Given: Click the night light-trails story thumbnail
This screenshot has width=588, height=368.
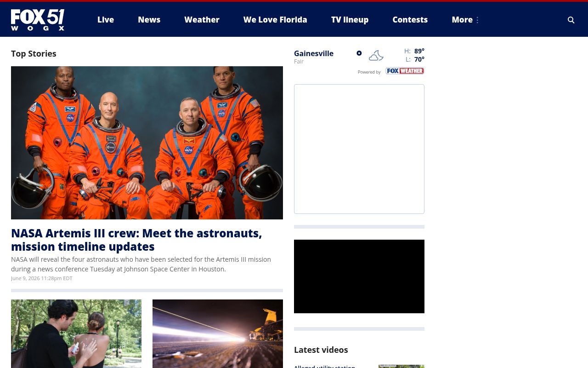Looking at the screenshot, I should pos(218,333).
